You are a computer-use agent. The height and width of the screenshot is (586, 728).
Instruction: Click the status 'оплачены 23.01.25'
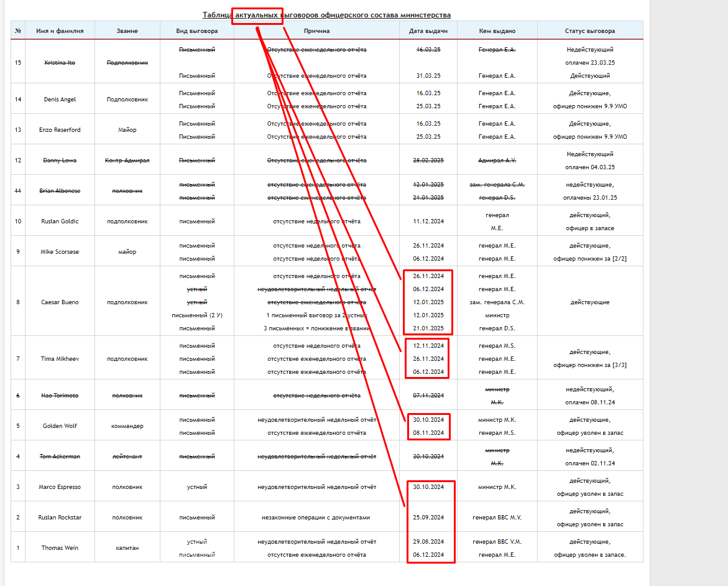point(590,198)
